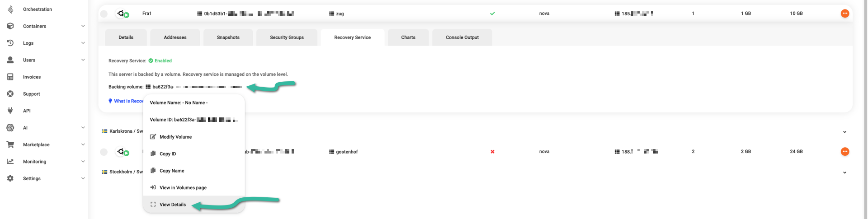
Task: Expand the Logs sidebar menu
Action: point(83,43)
